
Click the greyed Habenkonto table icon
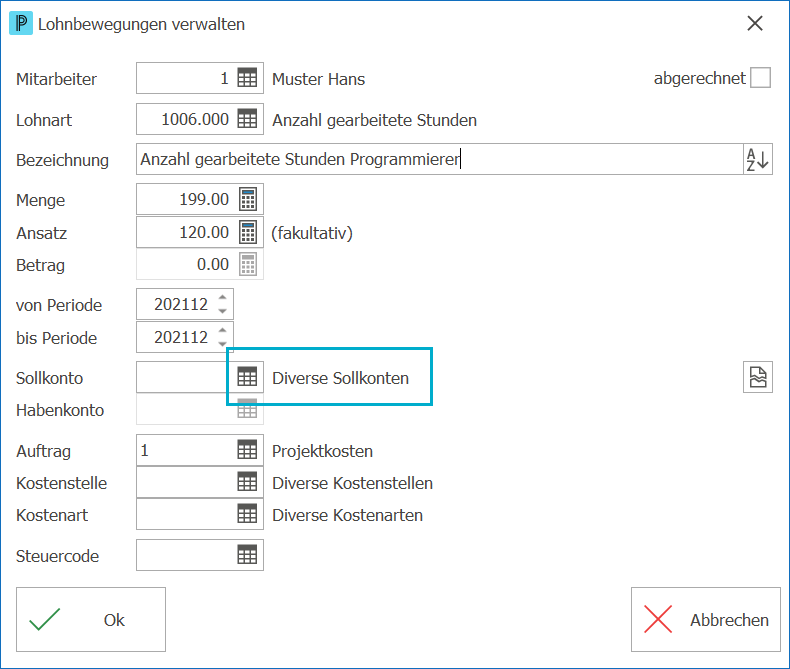[x=247, y=409]
